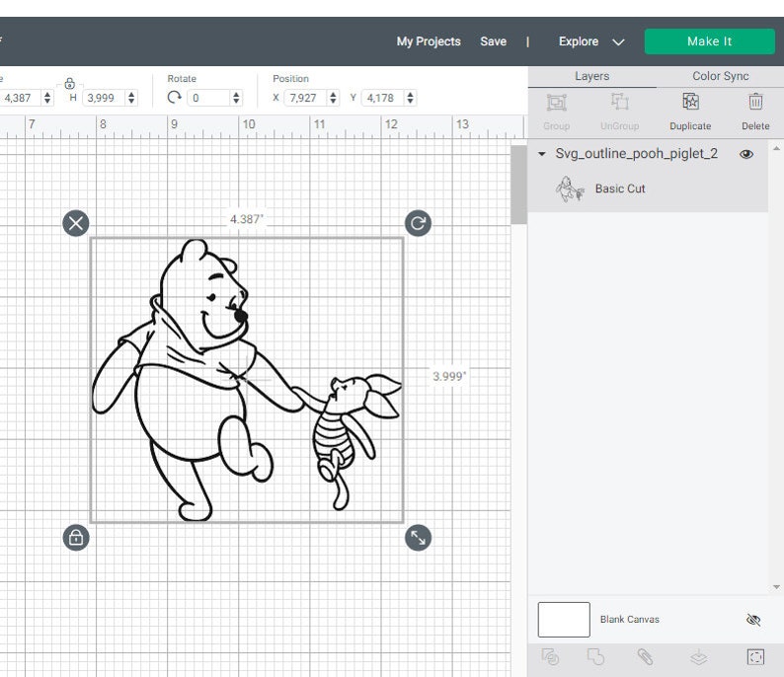Click the 3.999" height dimension label

(449, 376)
